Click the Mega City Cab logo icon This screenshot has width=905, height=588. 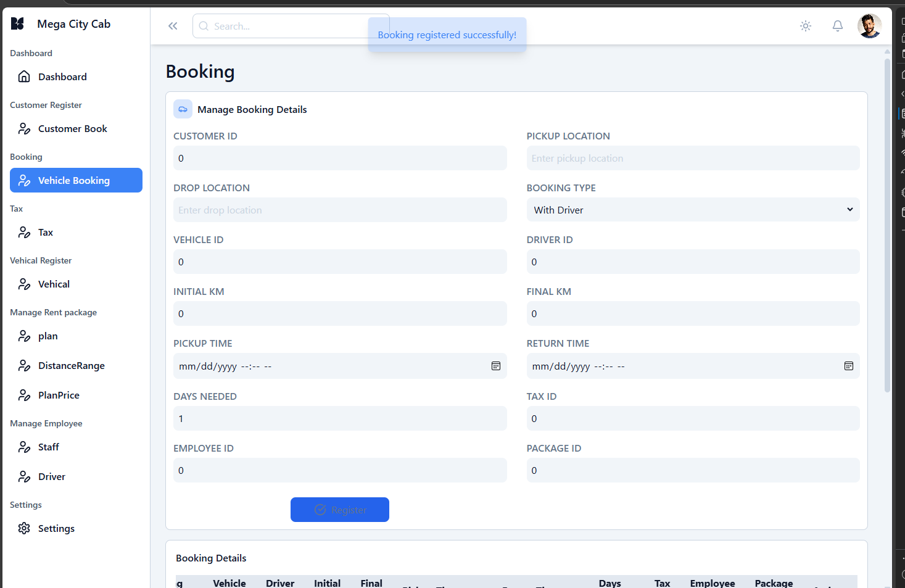pos(18,23)
